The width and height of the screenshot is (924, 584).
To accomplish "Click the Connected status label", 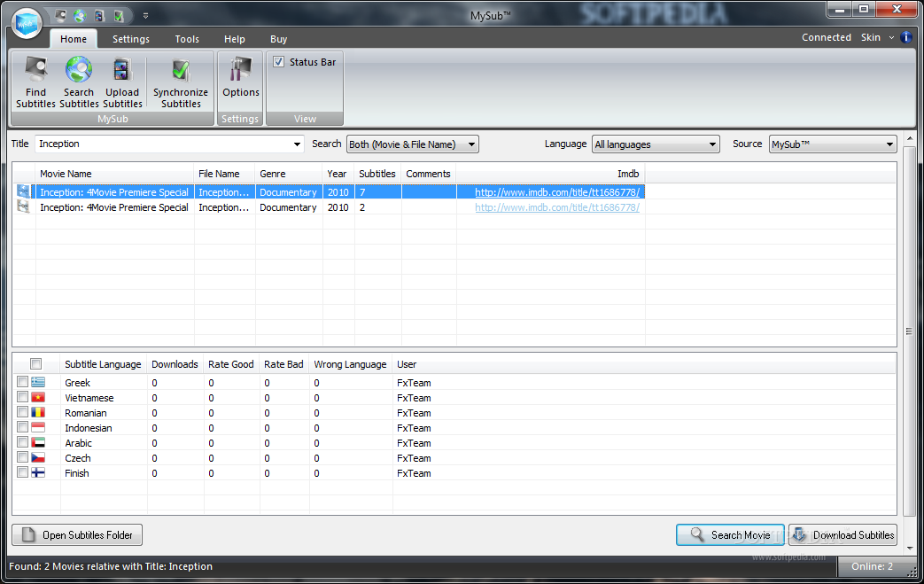I will coord(827,37).
